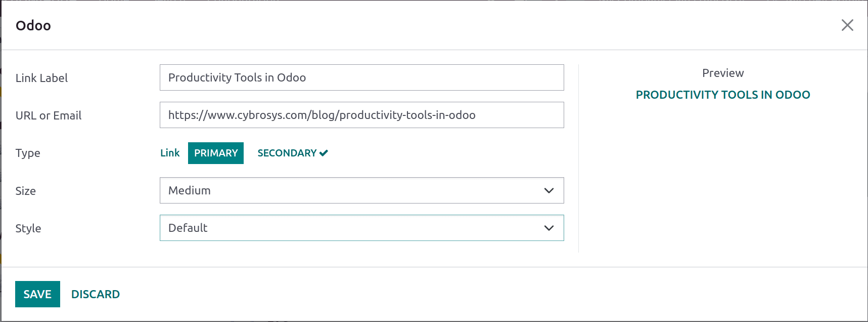Select the PRIMARY type button

point(216,153)
